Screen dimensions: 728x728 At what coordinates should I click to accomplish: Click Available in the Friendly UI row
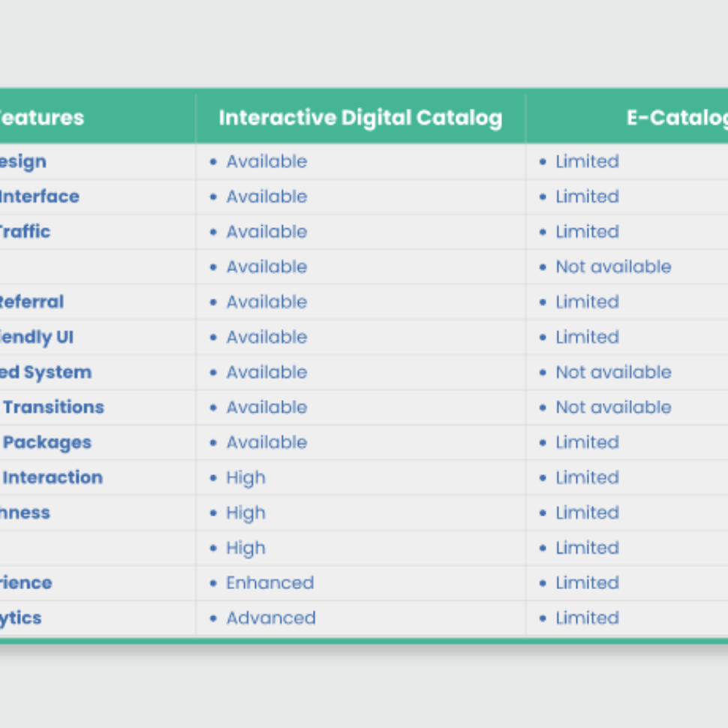point(266,338)
